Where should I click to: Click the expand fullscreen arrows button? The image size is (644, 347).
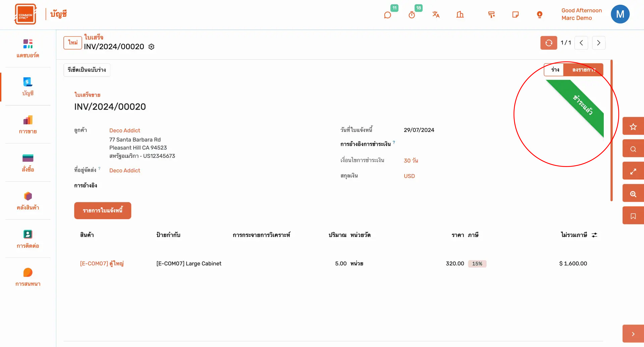633,171
